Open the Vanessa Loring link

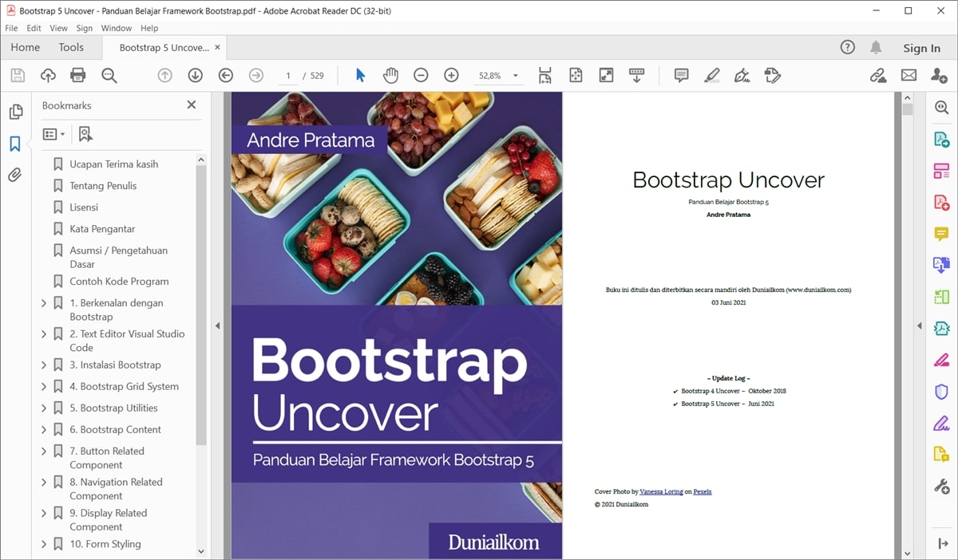coord(661,491)
